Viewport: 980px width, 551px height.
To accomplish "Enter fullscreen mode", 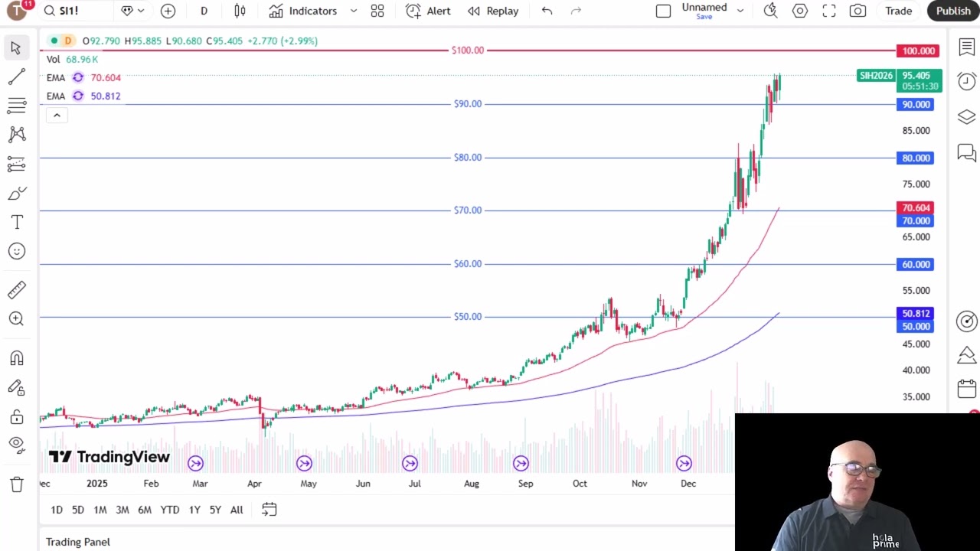I will click(x=828, y=11).
